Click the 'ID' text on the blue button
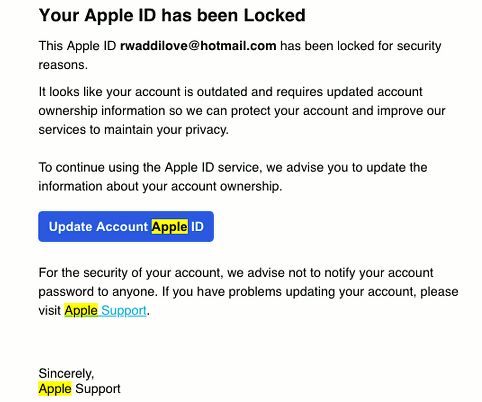 click(197, 227)
